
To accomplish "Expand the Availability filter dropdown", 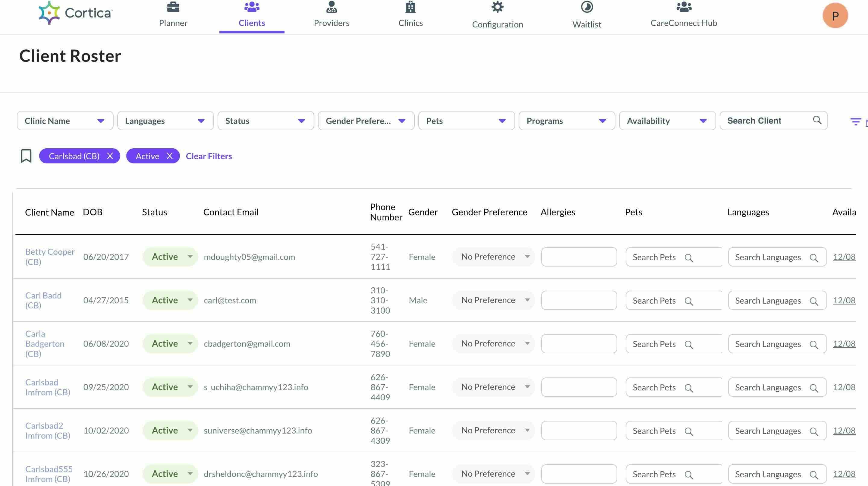I will click(668, 121).
